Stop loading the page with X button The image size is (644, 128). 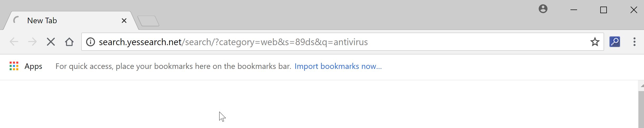tap(51, 42)
